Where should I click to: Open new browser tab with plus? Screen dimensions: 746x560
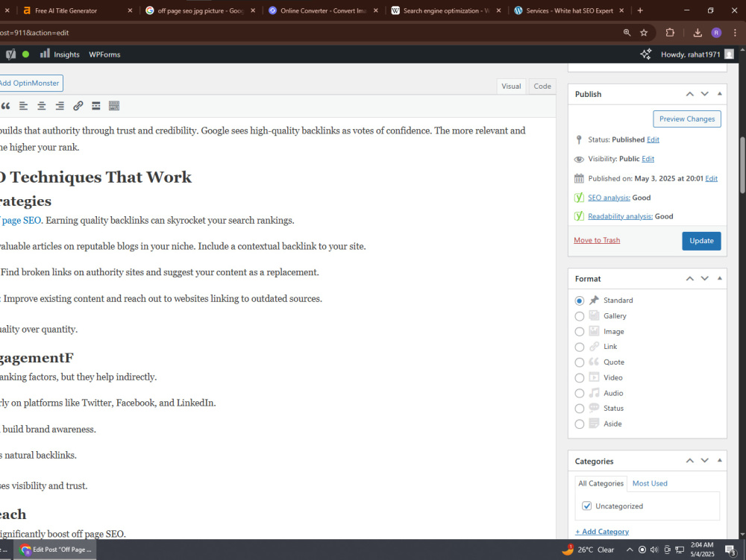coord(640,10)
